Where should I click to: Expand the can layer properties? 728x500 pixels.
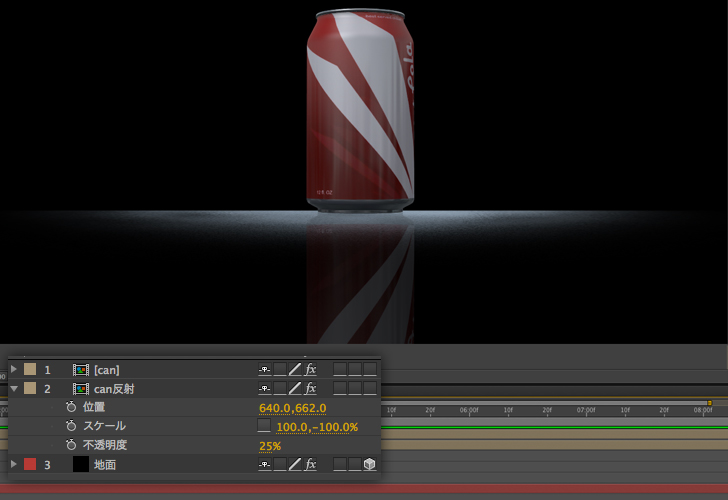click(x=14, y=370)
